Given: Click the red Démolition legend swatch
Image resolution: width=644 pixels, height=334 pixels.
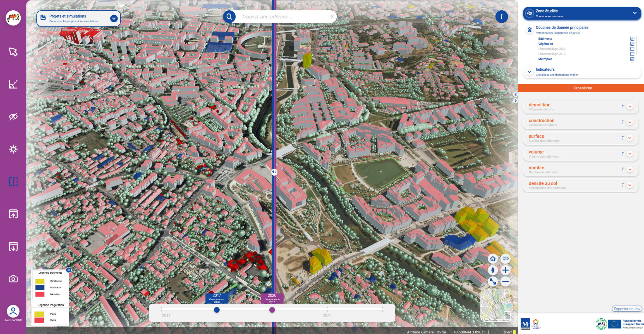Looking at the screenshot, I should (40, 294).
